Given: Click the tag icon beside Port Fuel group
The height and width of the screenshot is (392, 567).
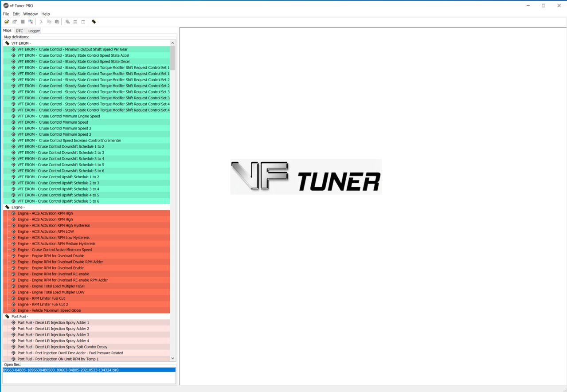Looking at the screenshot, I should pos(7,317).
